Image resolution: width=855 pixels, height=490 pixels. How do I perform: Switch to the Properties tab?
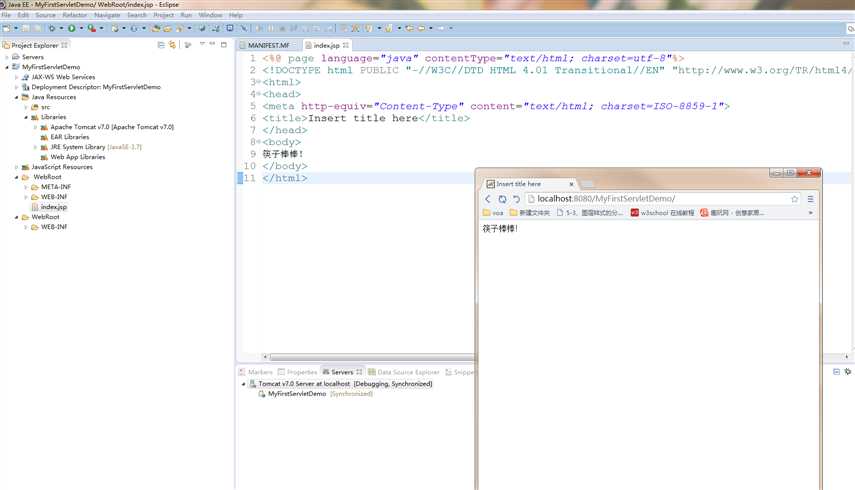pyautogui.click(x=297, y=372)
